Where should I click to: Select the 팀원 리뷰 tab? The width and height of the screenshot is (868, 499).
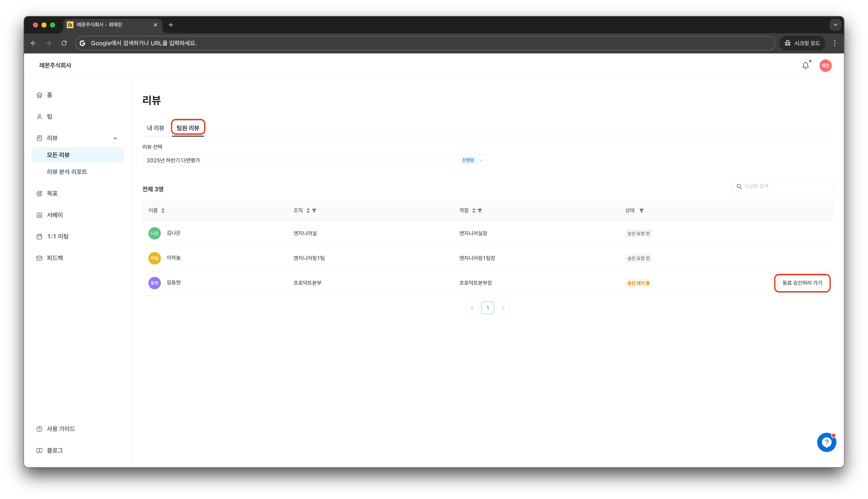click(x=188, y=128)
